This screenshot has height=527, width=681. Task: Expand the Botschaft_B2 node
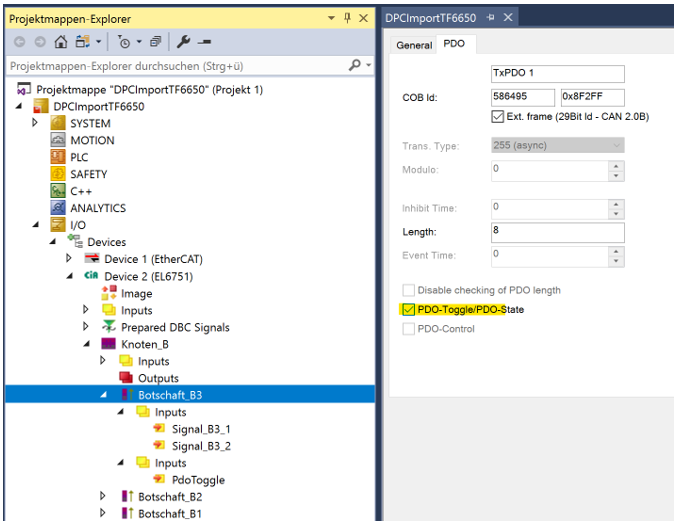pos(102,496)
